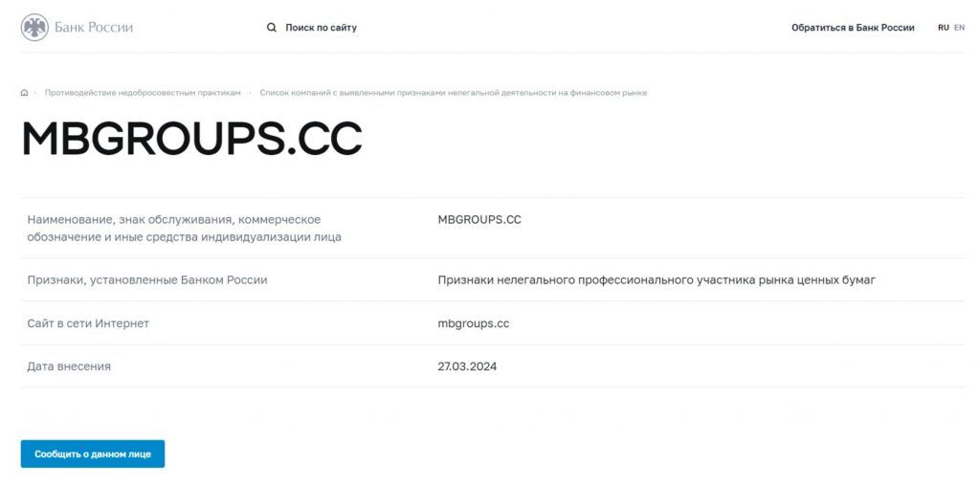This screenshot has height=488, width=980.
Task: Click "Признаки, установленные Банком России" row label
Action: pyautogui.click(x=146, y=280)
